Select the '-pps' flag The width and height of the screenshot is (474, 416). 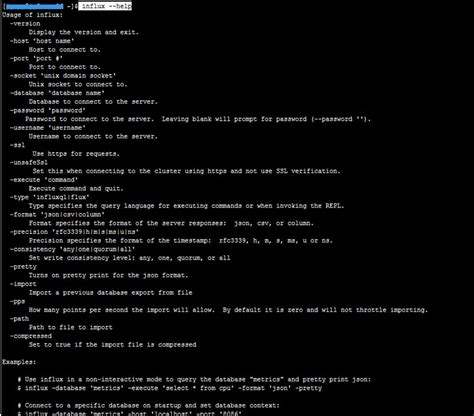(17, 301)
